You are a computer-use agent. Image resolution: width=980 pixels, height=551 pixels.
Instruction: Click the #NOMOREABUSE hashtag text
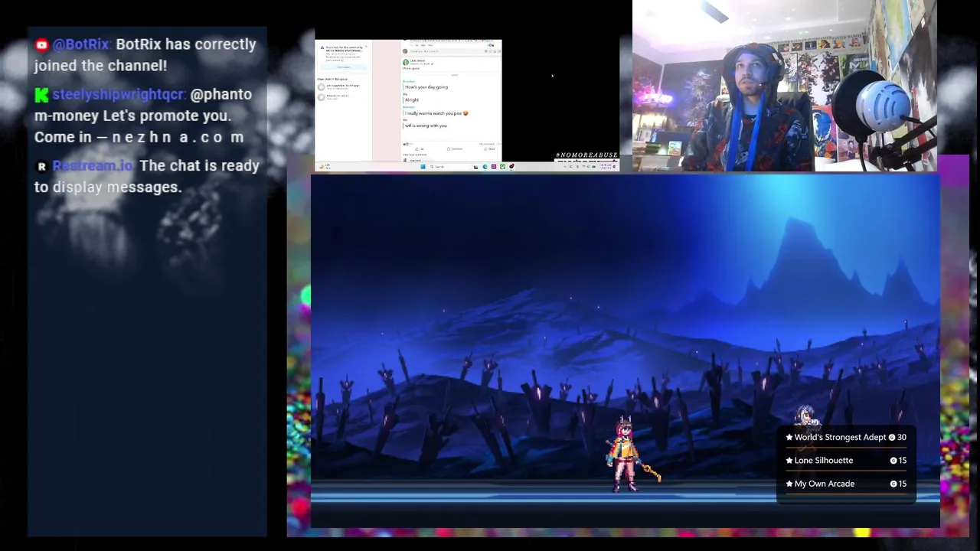586,155
